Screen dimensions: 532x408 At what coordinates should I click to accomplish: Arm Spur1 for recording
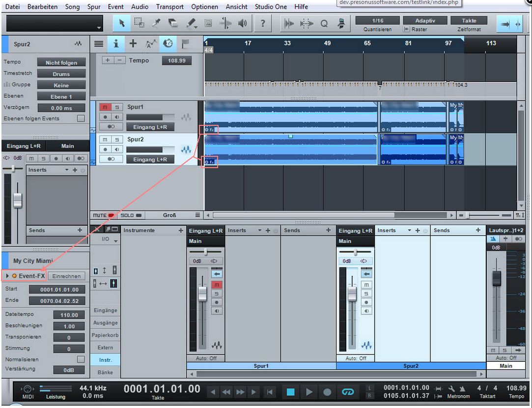click(x=105, y=117)
